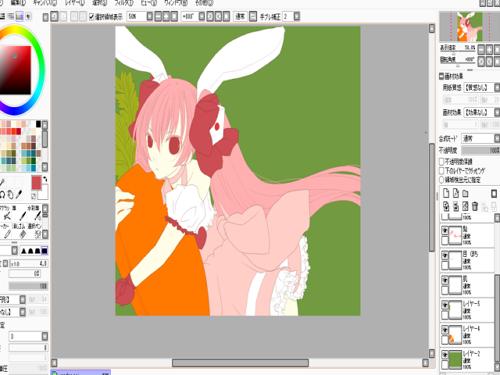Select the eyedropper tool
The width and height of the screenshot is (500, 375).
[19, 194]
